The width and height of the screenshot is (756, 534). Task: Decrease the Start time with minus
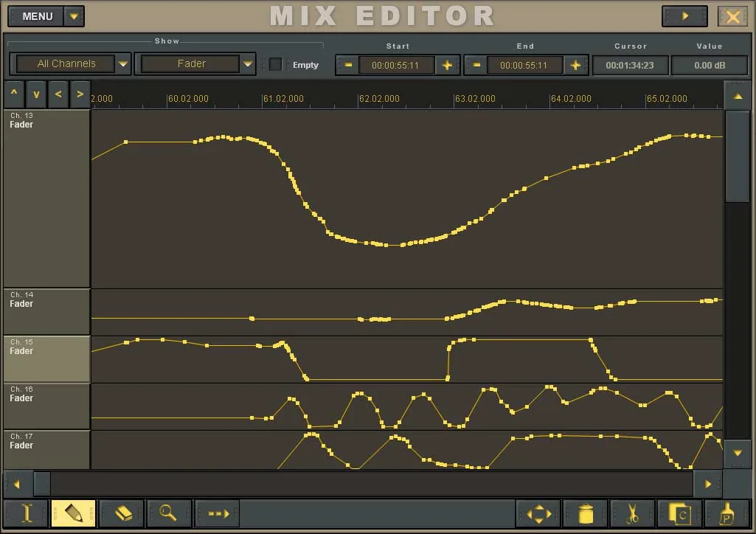[348, 65]
